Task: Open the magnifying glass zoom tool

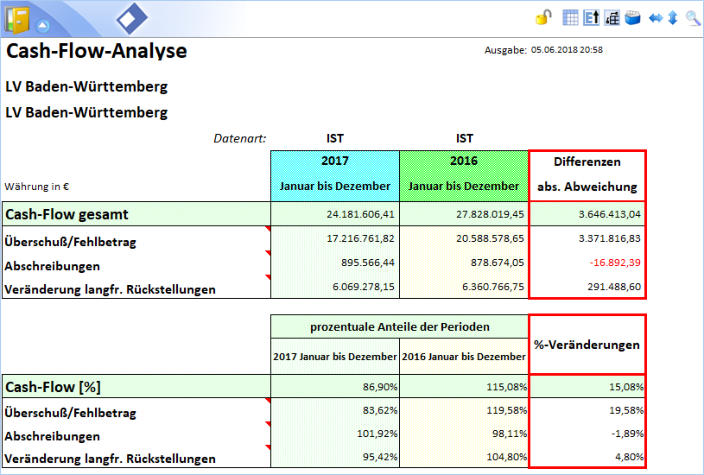Action: coord(692,17)
